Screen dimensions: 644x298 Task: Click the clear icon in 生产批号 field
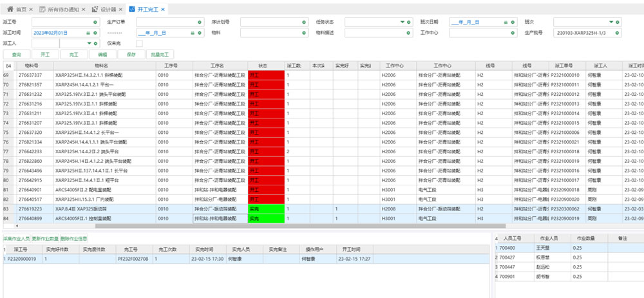coord(618,32)
